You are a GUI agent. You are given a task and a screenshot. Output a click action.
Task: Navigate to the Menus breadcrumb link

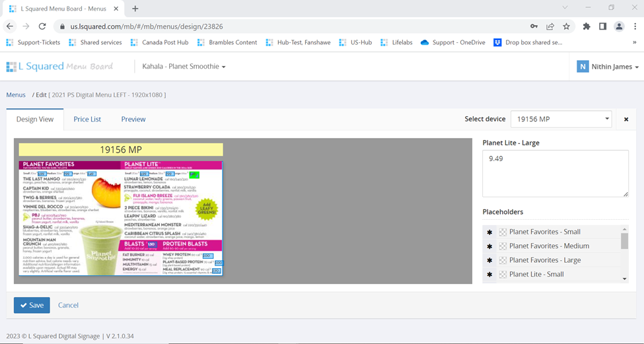16,95
